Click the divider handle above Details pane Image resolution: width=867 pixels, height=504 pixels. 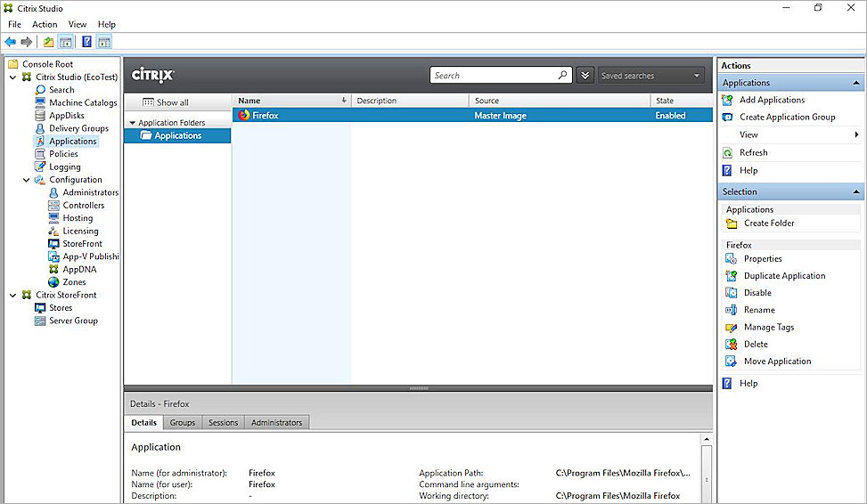(418, 388)
